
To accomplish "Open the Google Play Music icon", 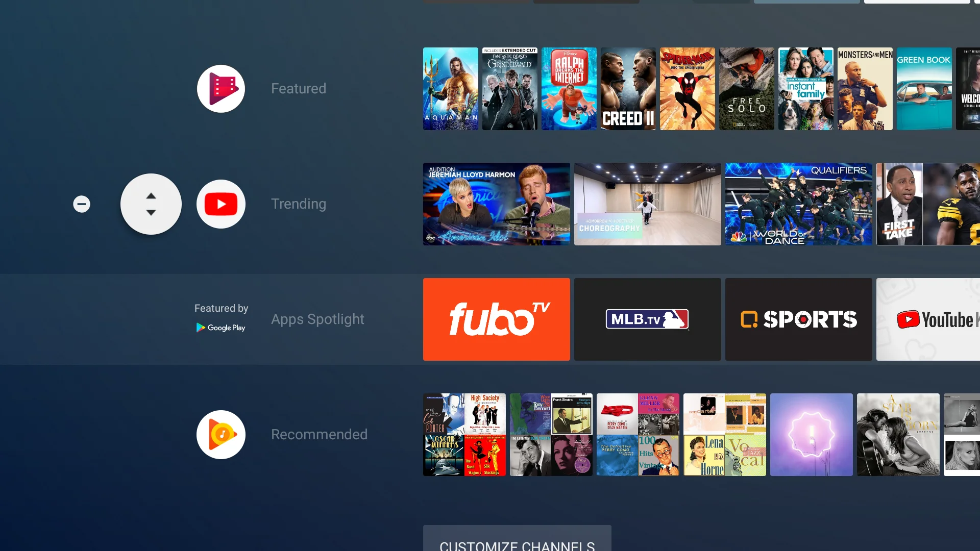I will tap(221, 434).
